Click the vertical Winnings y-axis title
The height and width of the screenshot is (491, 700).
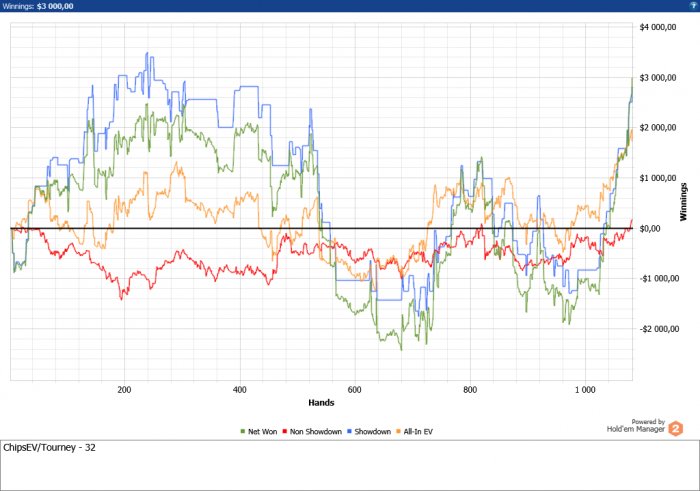[683, 201]
